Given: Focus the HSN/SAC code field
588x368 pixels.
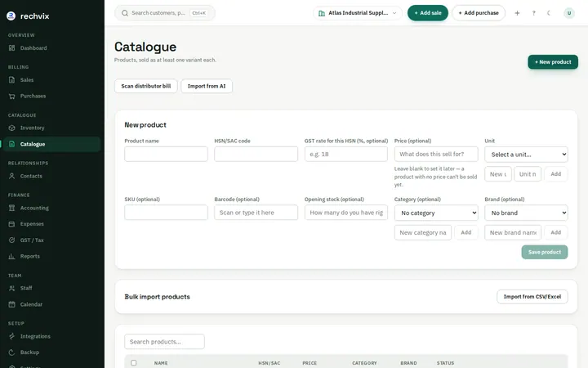Looking at the screenshot, I should (x=256, y=154).
